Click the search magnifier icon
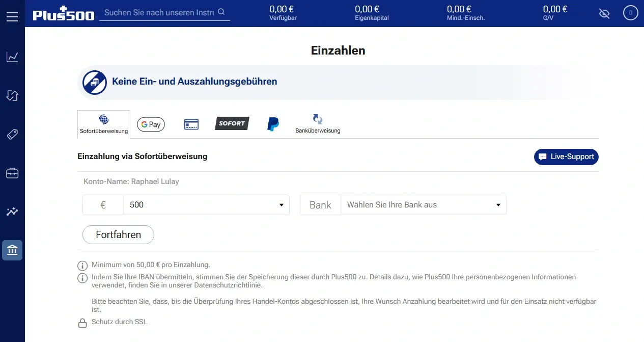 [221, 12]
